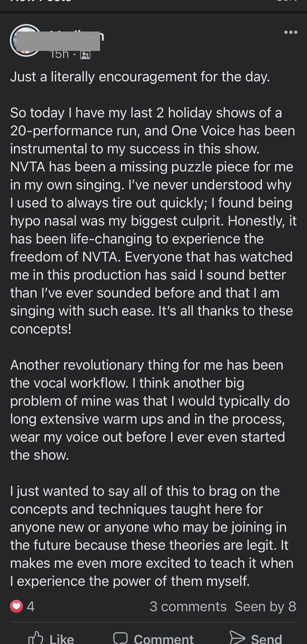The image size is (307, 644).
Task: Open the Sort dropdown at top right
Action: 287,1
